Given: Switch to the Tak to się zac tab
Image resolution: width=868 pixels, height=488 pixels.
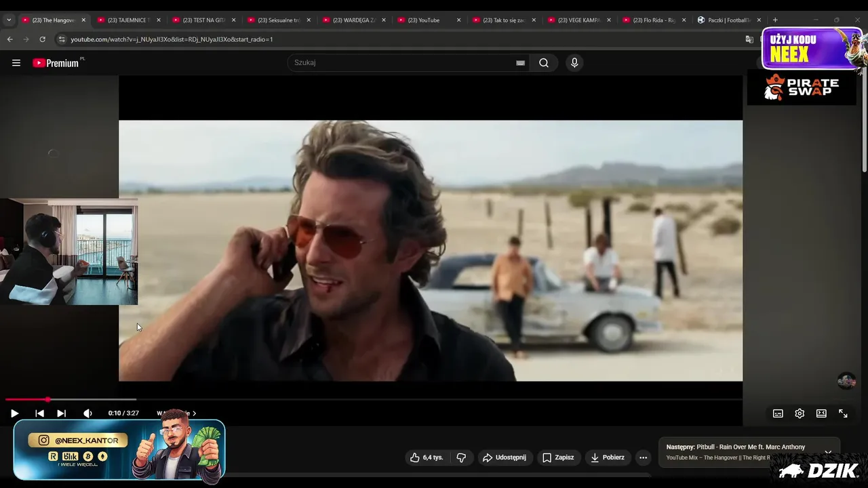Looking at the screenshot, I should coord(505,20).
